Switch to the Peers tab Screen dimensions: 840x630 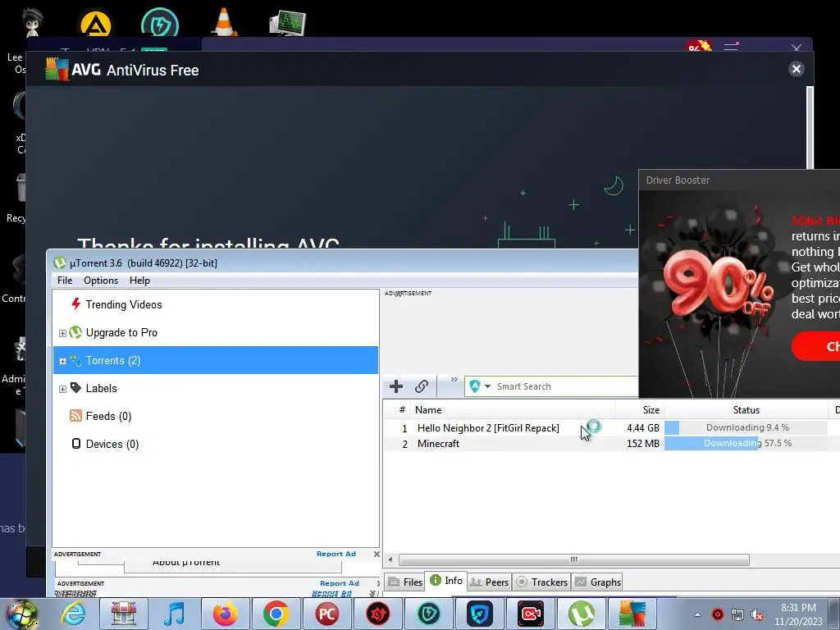(489, 582)
